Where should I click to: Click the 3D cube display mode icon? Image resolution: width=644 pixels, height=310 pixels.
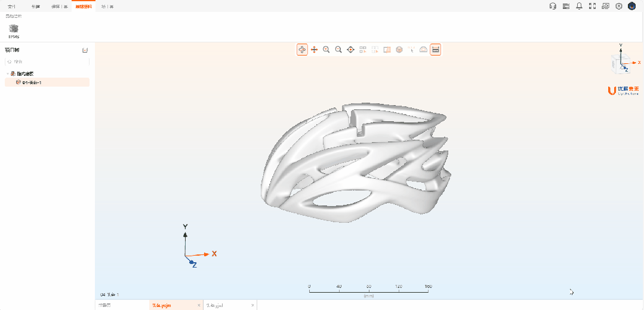[399, 50]
